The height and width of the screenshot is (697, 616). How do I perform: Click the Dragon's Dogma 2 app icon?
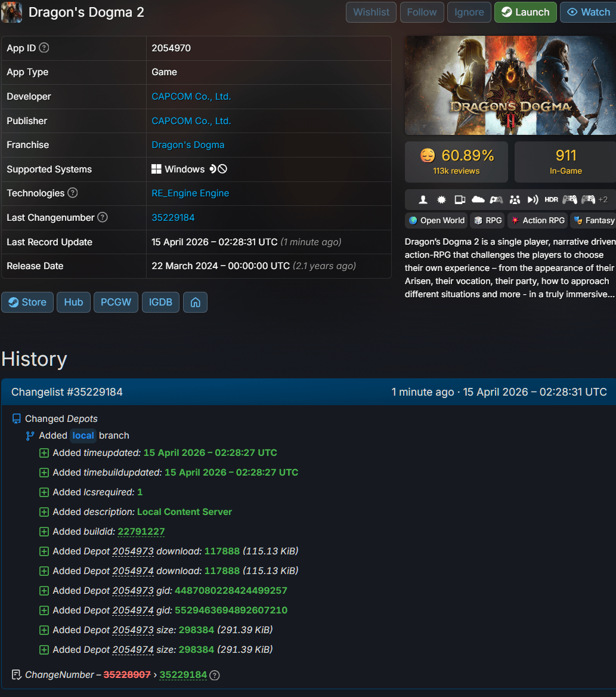click(x=11, y=12)
